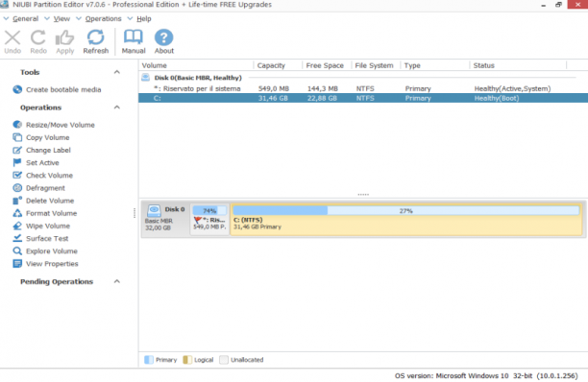Click the Logical legend color swatch

click(x=187, y=360)
